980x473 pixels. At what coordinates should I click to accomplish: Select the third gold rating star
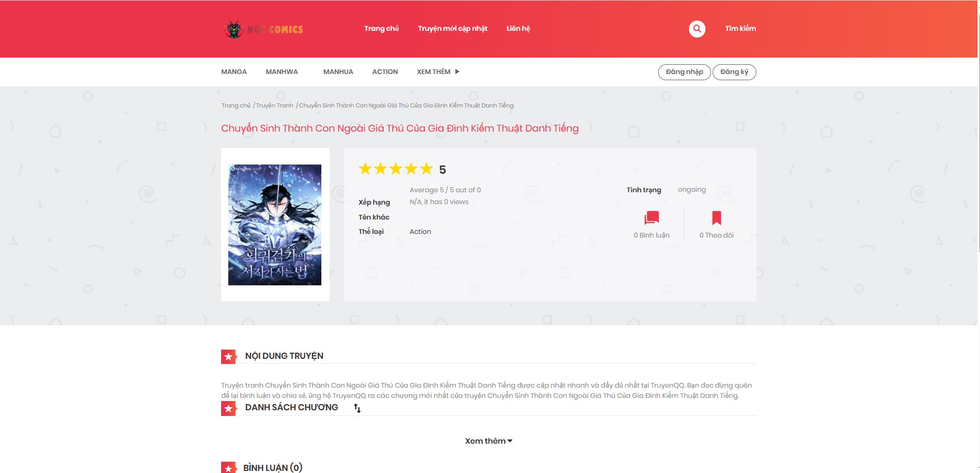[x=396, y=169]
